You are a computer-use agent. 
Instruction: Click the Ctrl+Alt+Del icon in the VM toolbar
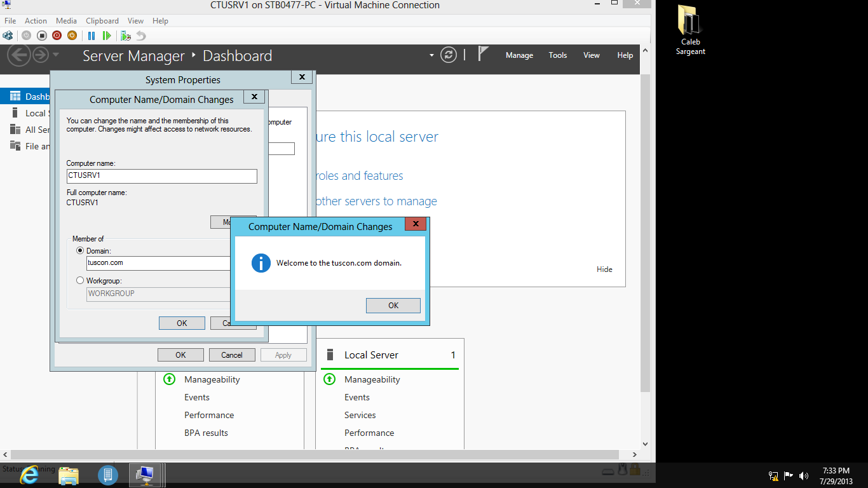coord(8,36)
